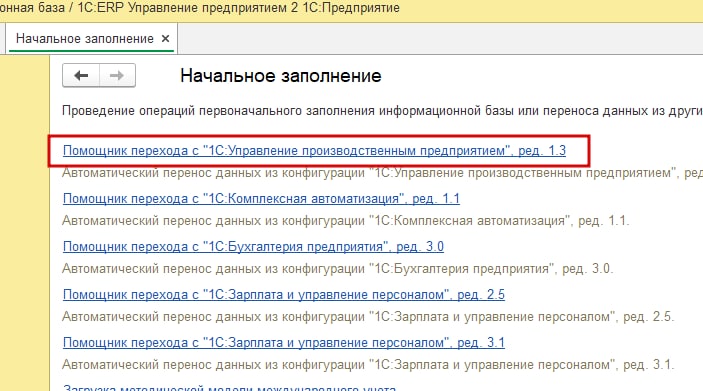Open the transition assistant for Бухгалтерия предприятия 3.0
Screen dimensions: 703x391
[253, 246]
